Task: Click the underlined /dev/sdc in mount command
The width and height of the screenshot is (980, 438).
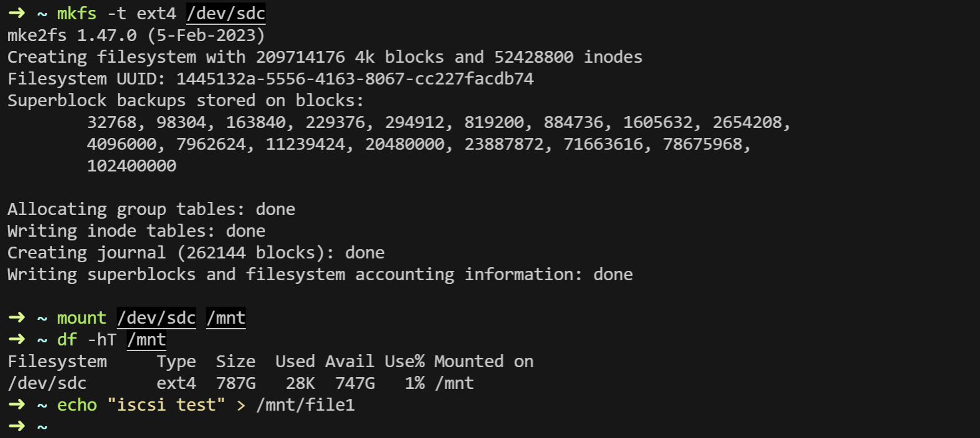Action: pyautogui.click(x=157, y=318)
